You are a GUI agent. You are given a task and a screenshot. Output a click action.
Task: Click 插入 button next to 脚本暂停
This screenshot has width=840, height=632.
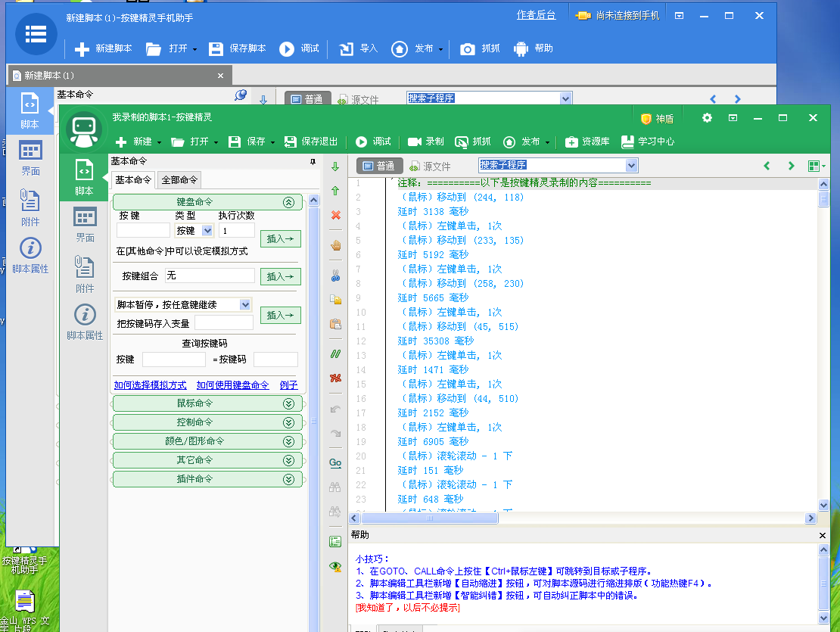click(x=281, y=315)
